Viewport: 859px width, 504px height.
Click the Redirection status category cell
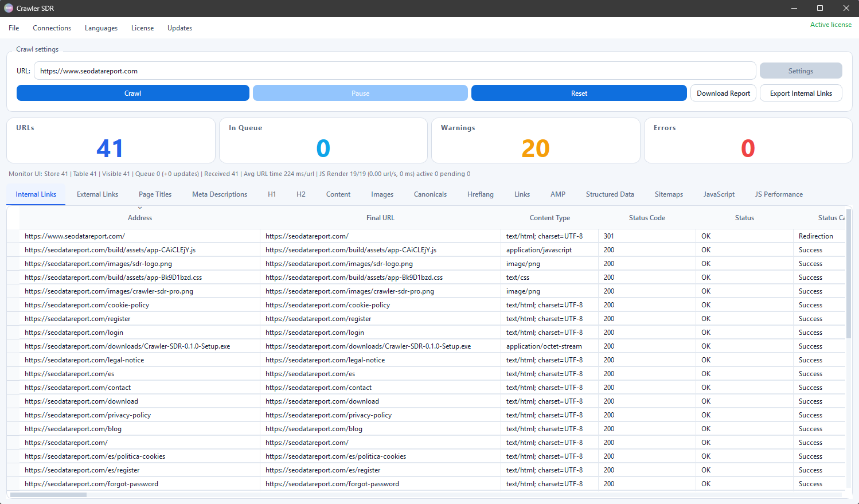pos(819,236)
